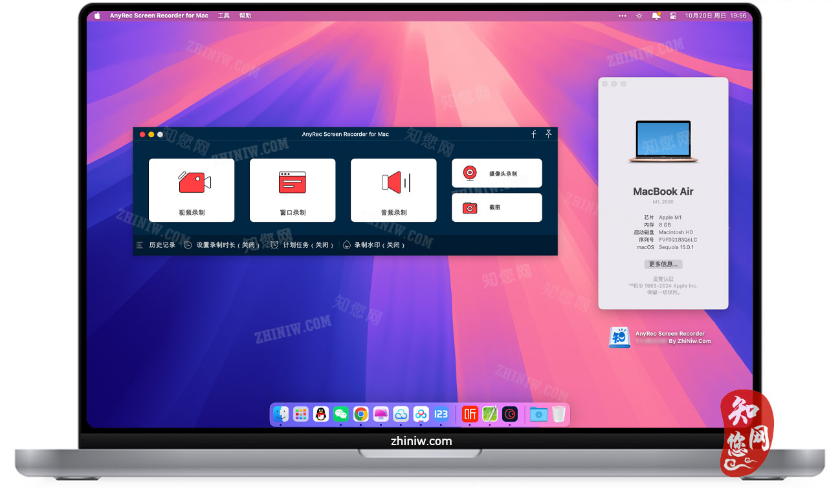Close the AnyRec Screen Recorder window
Viewport: 840px width, 504px height.
142,135
